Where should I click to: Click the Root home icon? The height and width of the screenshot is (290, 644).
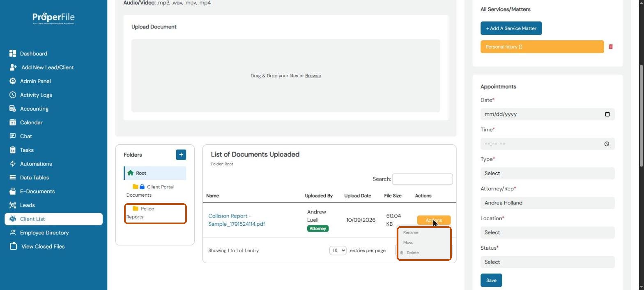click(x=131, y=173)
